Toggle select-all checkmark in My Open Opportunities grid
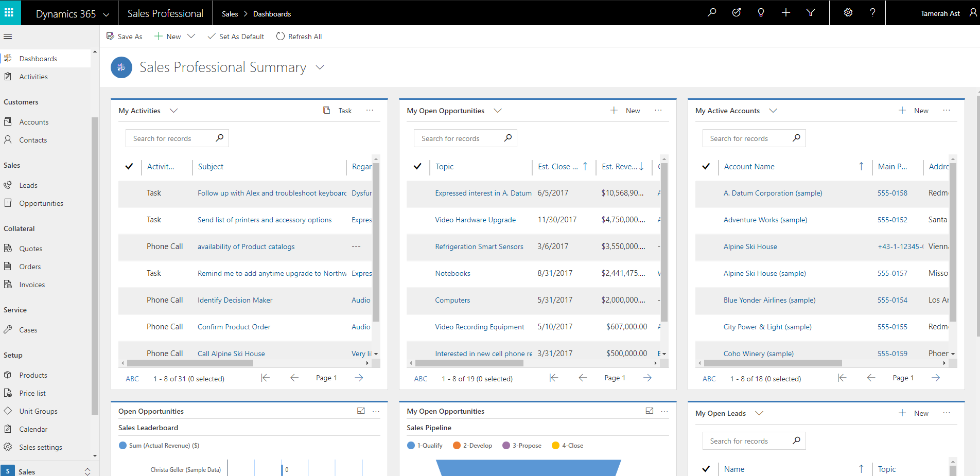Screen dimensions: 980x476 tap(417, 167)
